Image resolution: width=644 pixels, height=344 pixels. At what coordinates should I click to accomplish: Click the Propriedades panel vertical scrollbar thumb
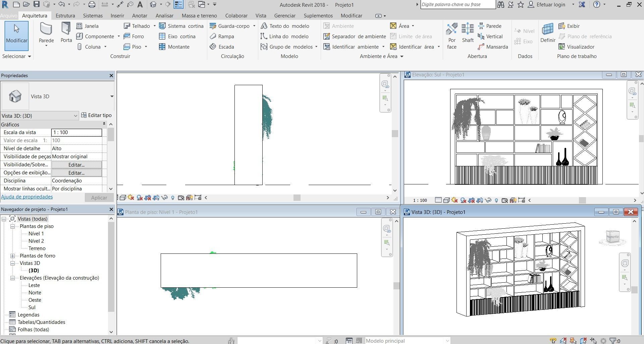tap(111, 135)
